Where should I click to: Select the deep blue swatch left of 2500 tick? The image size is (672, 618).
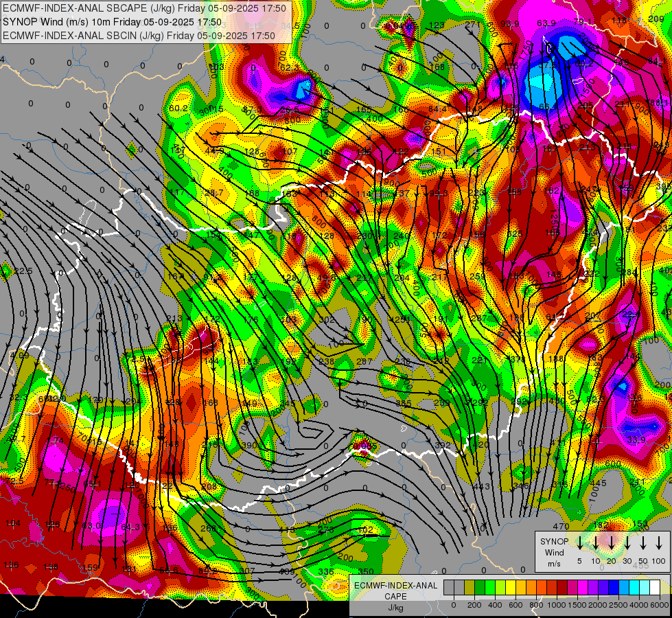(x=614, y=587)
